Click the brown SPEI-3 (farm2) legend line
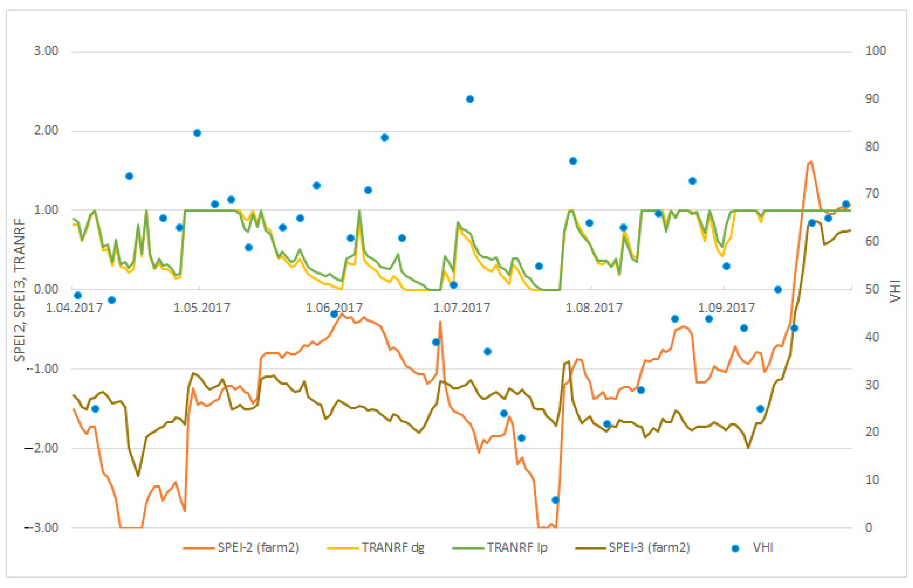 pos(590,548)
